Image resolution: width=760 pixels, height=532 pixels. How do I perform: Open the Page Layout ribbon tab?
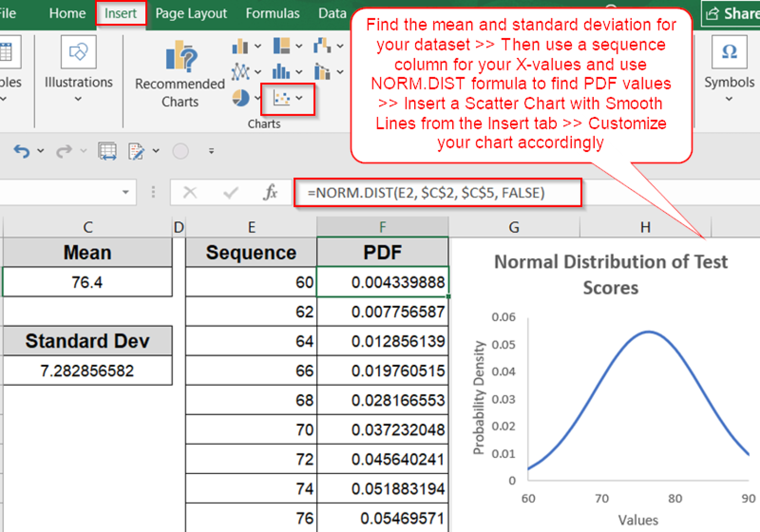(x=190, y=13)
